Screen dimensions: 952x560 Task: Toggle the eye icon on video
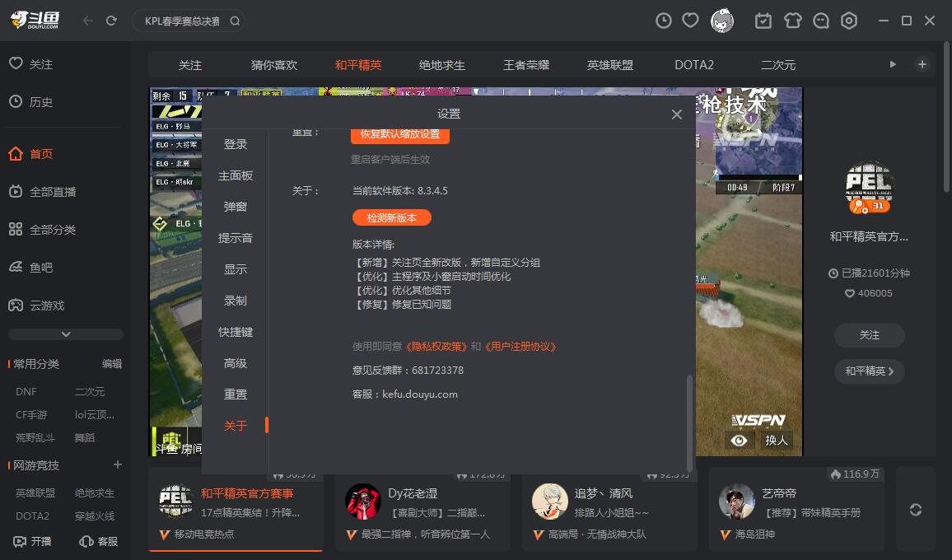pos(739,440)
